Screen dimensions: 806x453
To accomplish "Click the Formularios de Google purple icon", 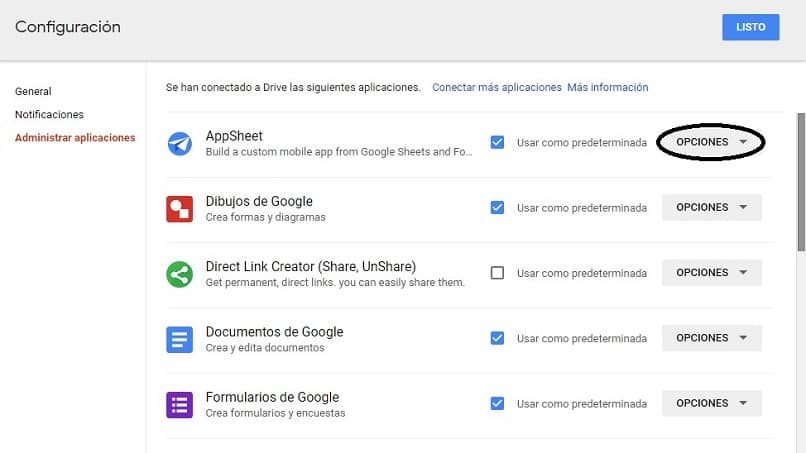I will (x=179, y=405).
